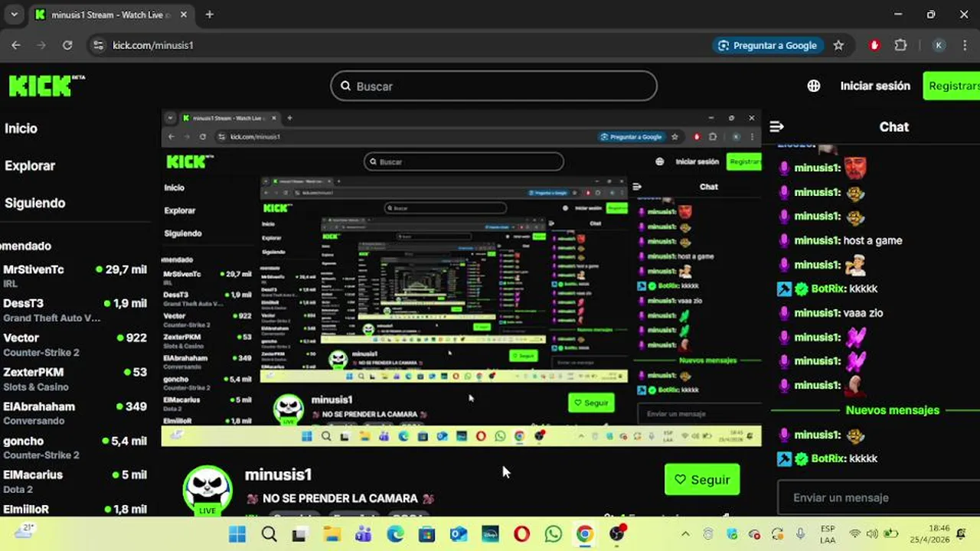Follow minusis1 with the Seguir button
The image size is (980, 551).
(702, 480)
